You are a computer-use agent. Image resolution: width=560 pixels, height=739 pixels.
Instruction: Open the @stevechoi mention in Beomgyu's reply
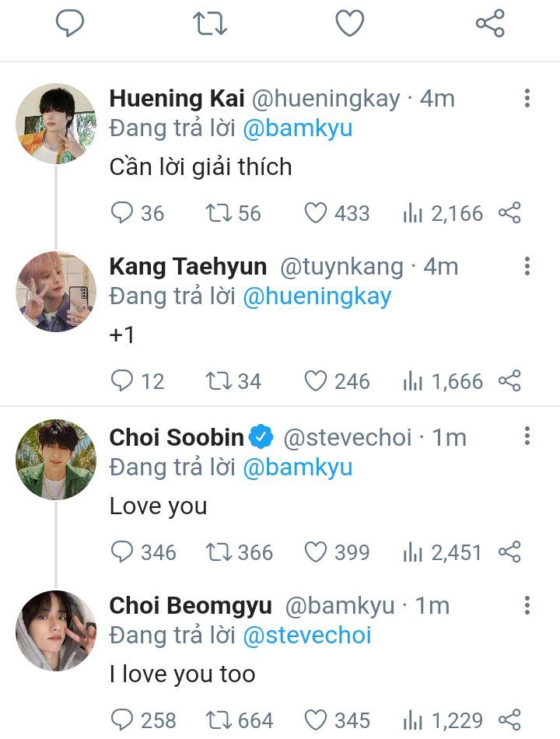click(307, 636)
